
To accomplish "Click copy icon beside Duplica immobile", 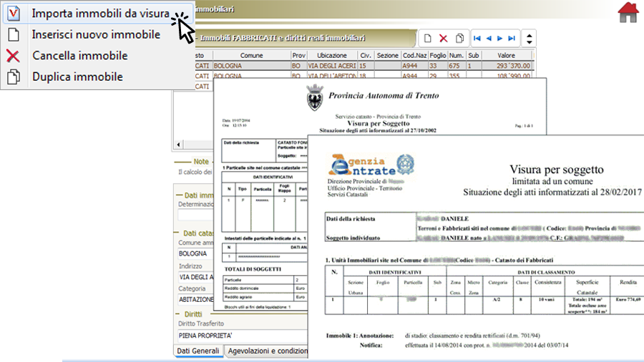I will [14, 77].
